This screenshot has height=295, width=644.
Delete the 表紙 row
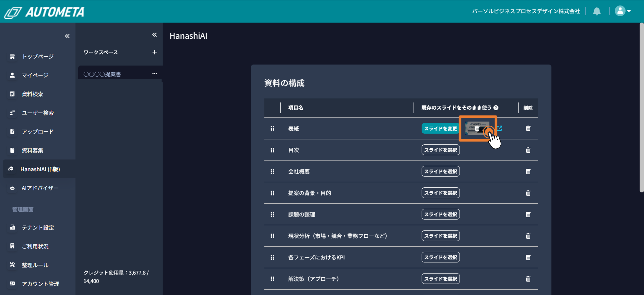point(528,128)
